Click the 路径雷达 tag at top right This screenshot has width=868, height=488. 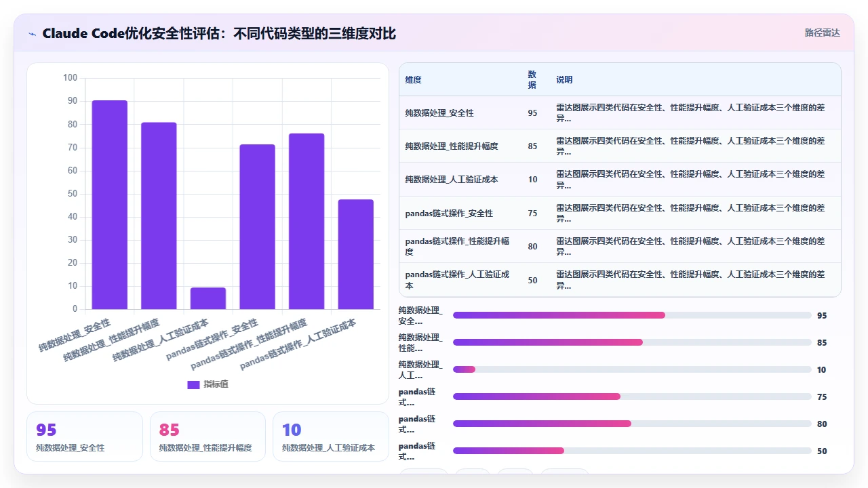pyautogui.click(x=822, y=33)
